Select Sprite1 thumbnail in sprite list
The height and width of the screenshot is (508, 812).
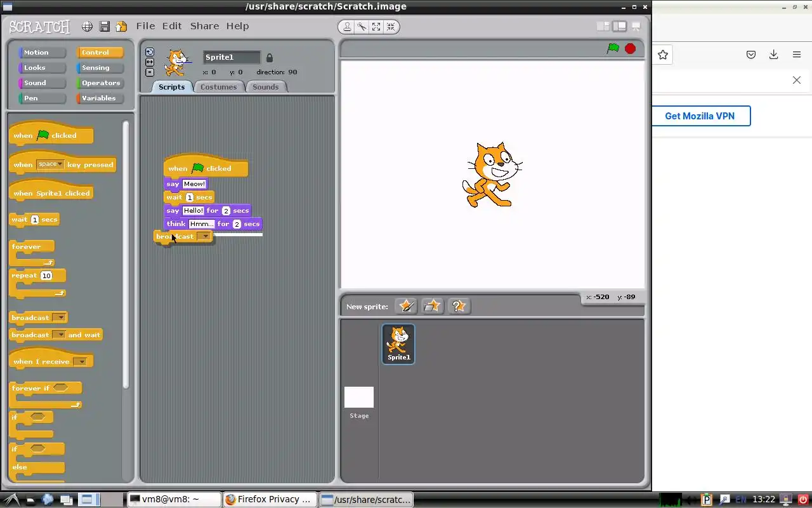pyautogui.click(x=398, y=344)
